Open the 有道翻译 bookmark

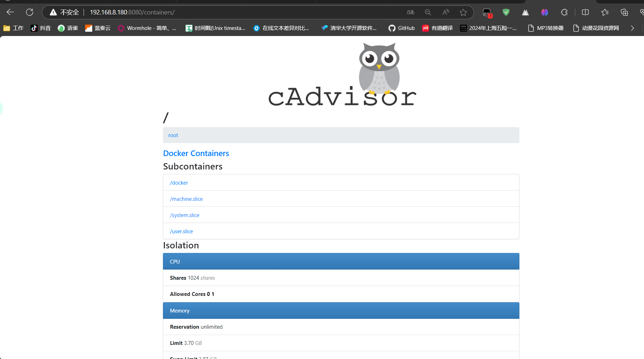click(437, 28)
